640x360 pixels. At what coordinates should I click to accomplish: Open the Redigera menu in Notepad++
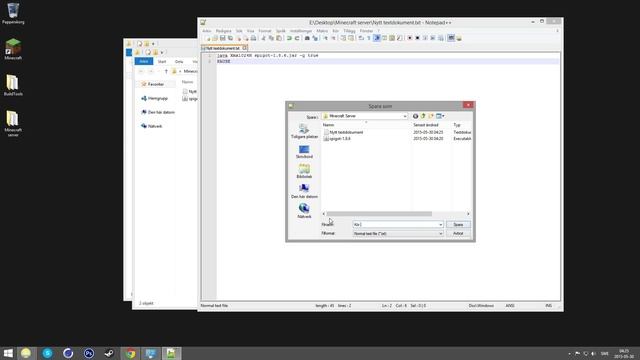[x=223, y=31]
